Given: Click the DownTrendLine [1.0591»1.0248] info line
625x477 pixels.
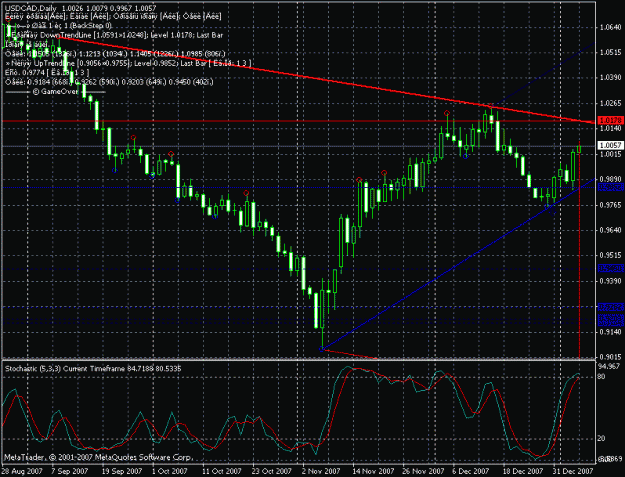Looking at the screenshot, I should tap(114, 35).
